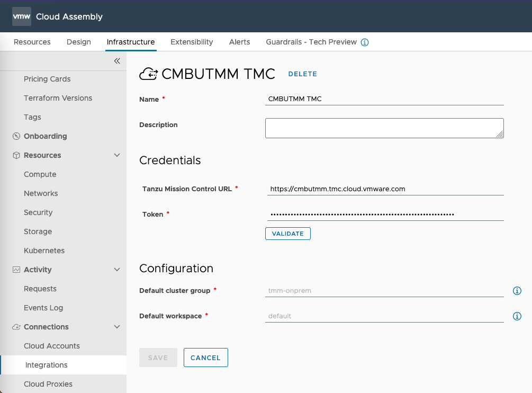Open Guardrails - Tech Preview tab

[311, 42]
